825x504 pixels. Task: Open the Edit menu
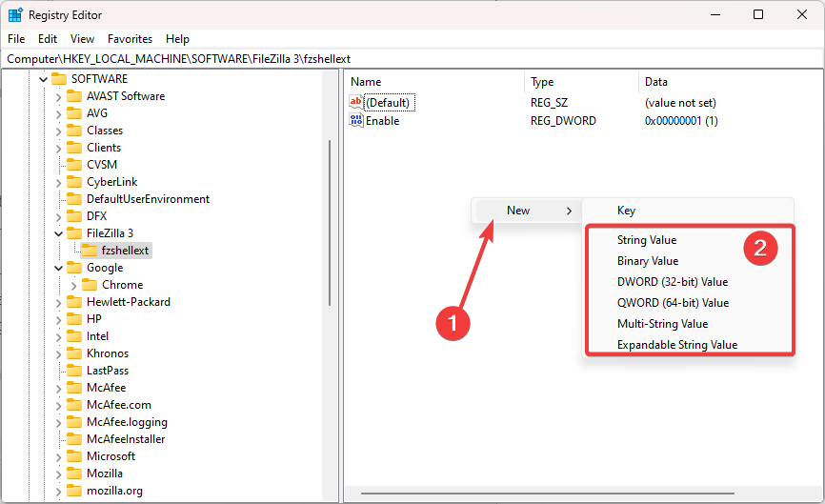[x=48, y=39]
